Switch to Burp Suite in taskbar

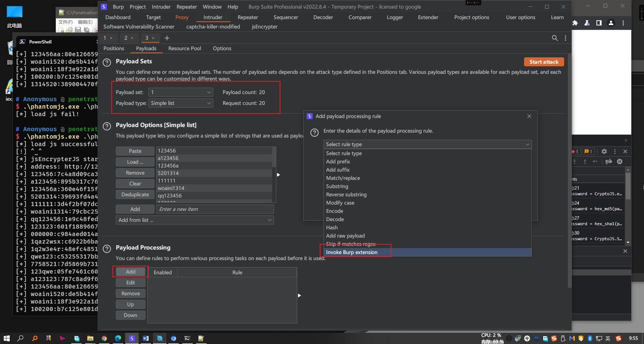coord(132,338)
